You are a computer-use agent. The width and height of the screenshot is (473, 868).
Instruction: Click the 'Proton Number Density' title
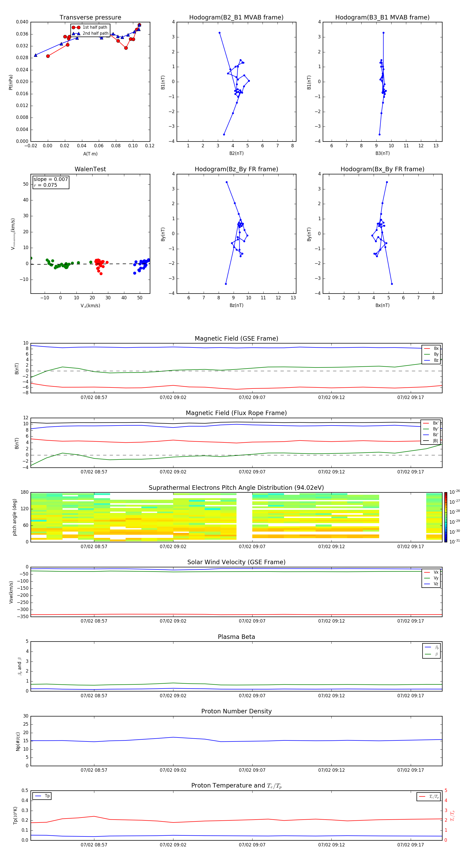(236, 711)
